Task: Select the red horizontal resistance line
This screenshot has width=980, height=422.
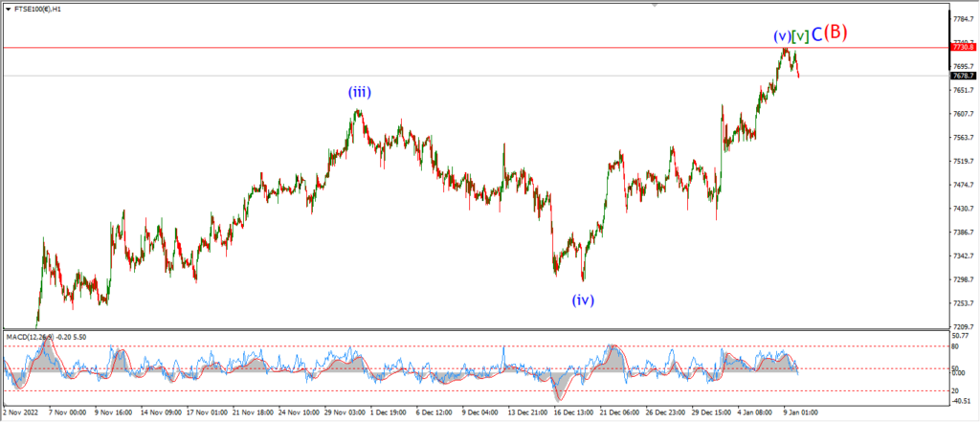Action: [475, 48]
